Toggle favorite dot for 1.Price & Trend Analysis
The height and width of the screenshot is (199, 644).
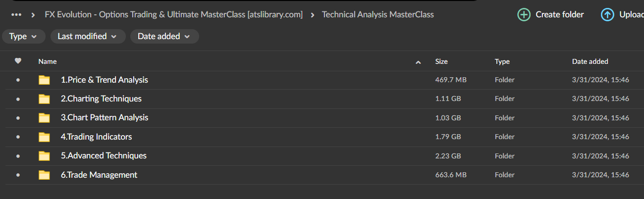tap(18, 80)
